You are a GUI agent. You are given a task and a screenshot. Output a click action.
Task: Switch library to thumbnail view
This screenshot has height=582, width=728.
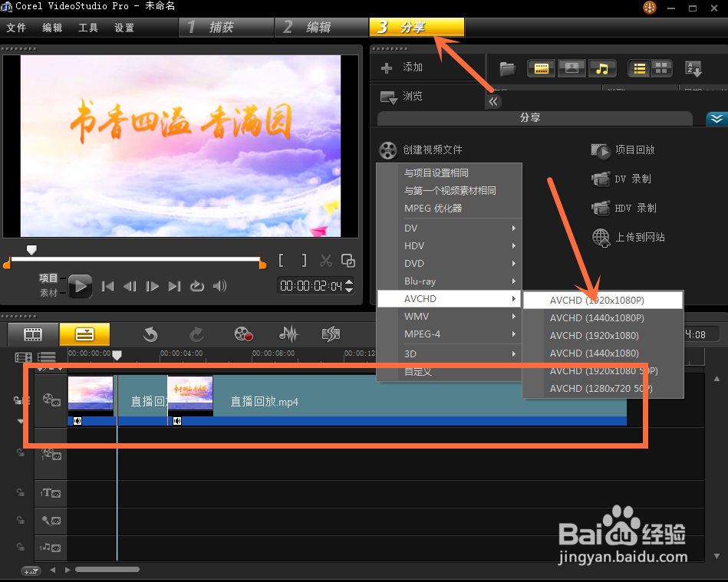point(661,69)
